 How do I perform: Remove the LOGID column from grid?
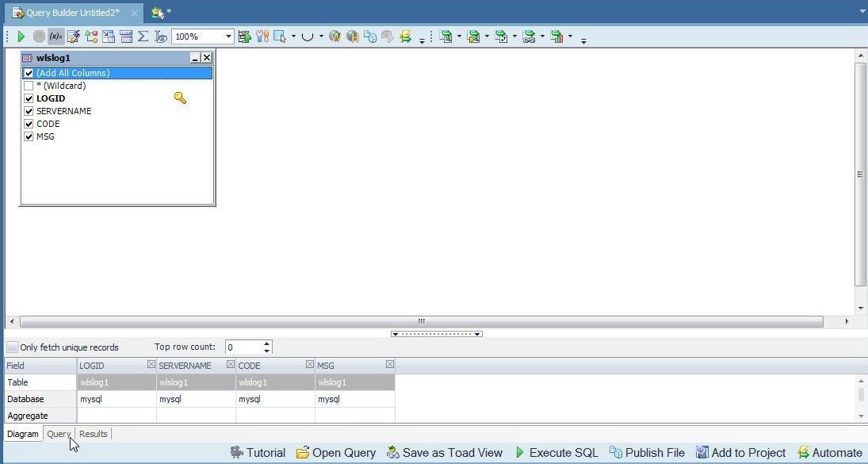point(151,364)
